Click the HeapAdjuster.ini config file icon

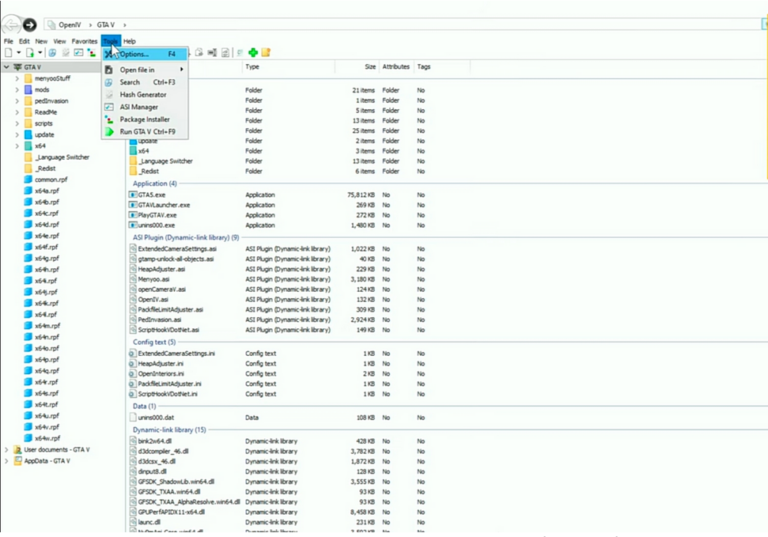click(x=132, y=364)
